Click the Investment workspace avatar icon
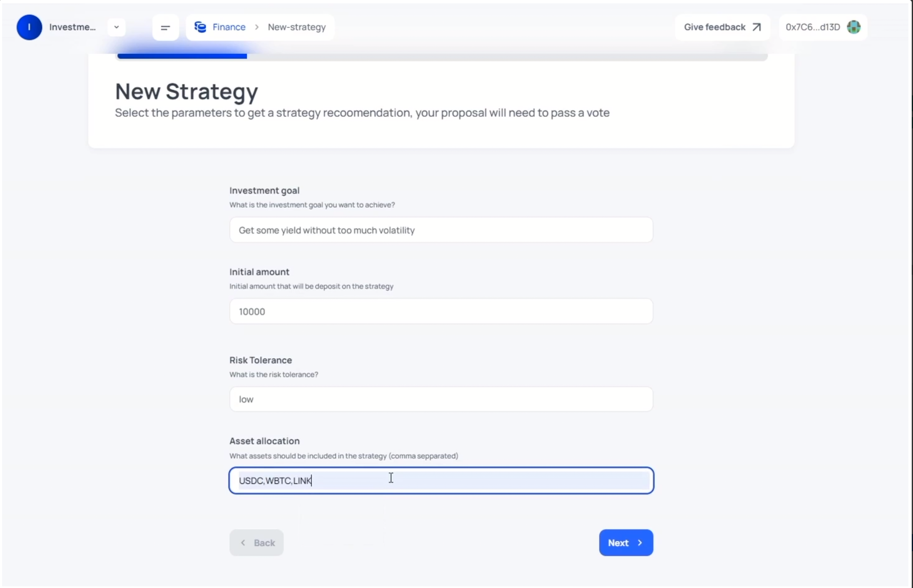The height and width of the screenshot is (588, 913). (28, 27)
